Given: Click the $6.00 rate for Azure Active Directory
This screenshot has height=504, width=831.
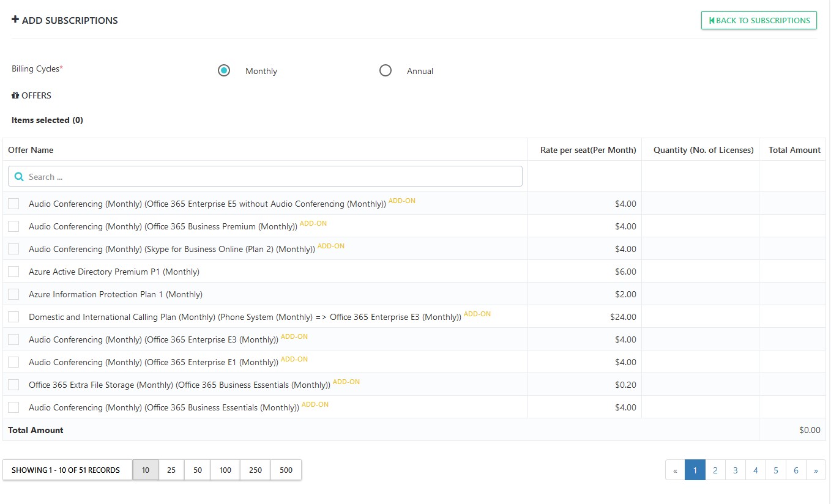Looking at the screenshot, I should click(x=625, y=272).
